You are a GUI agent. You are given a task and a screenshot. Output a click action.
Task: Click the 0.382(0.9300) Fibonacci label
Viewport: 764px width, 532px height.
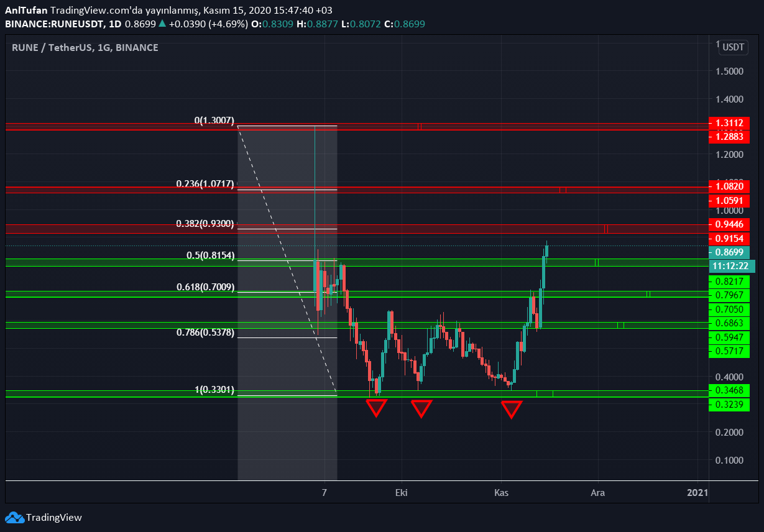pos(205,224)
